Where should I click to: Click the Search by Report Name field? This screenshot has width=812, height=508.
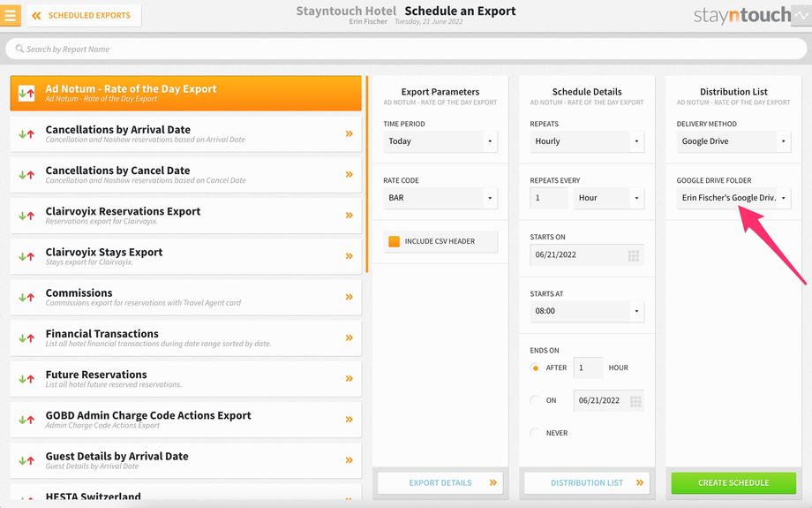[406, 49]
